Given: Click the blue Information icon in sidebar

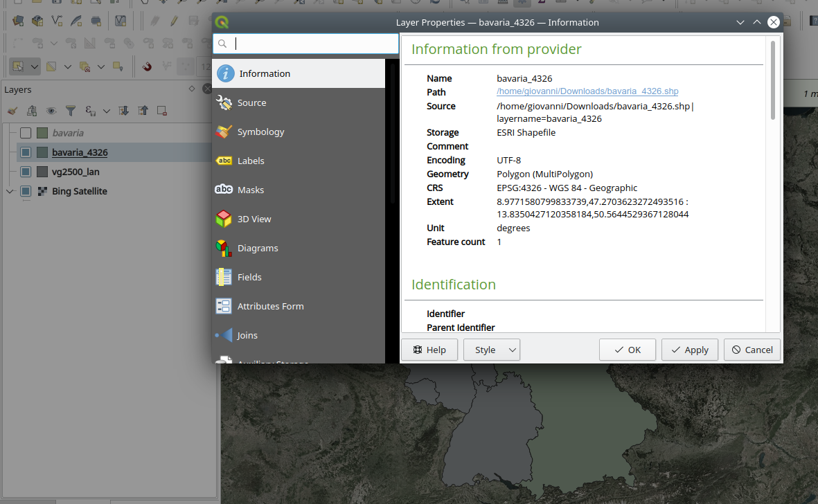Looking at the screenshot, I should click(x=225, y=73).
